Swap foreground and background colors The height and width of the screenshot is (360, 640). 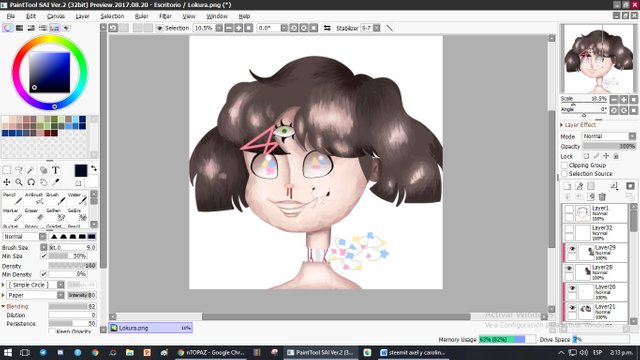(94, 169)
